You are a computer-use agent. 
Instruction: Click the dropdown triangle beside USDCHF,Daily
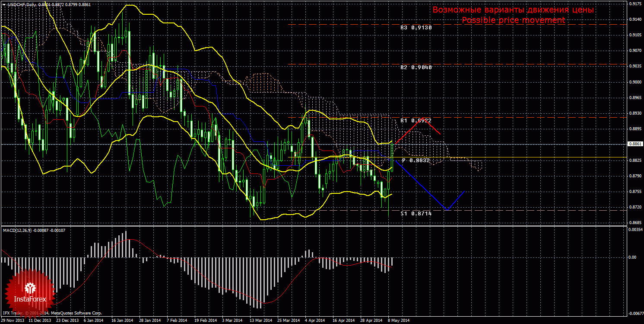pos(3,4)
